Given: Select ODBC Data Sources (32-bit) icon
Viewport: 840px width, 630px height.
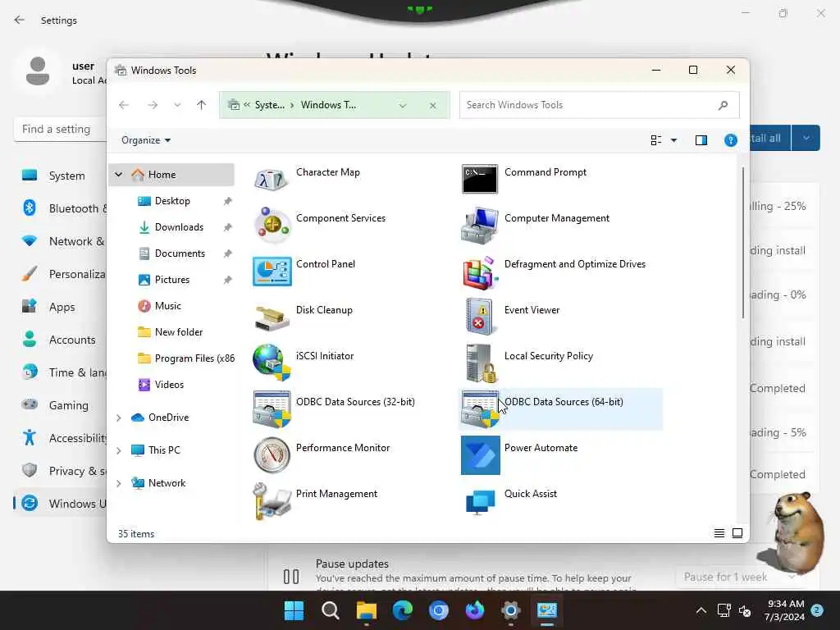Looking at the screenshot, I should click(272, 409).
